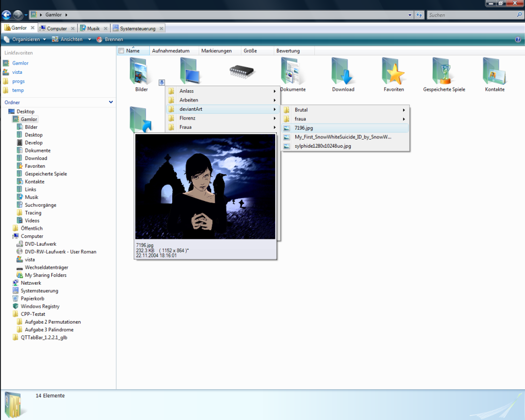Click the 7196.jpg preview thumbnail
The height and width of the screenshot is (420, 525).
(x=205, y=187)
